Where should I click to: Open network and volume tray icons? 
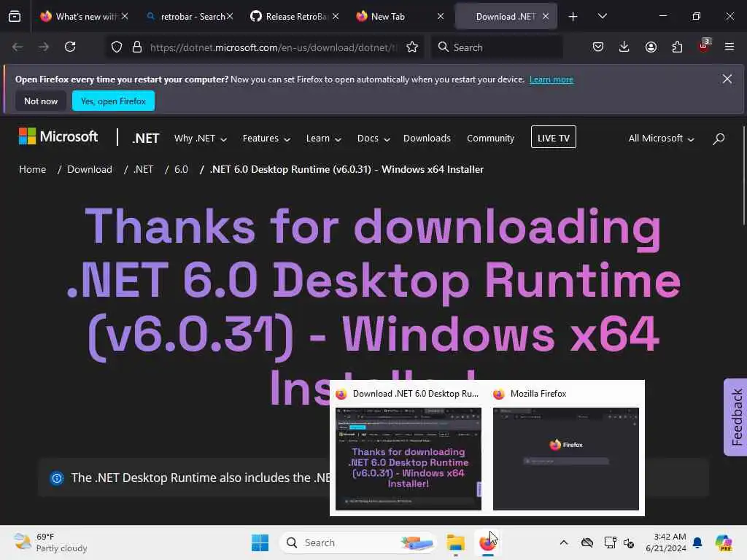click(x=619, y=542)
